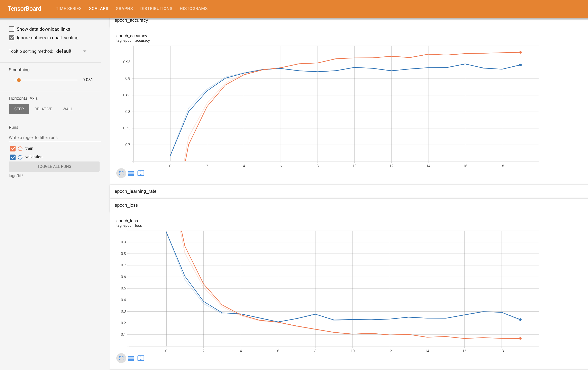Click the blue run-color circle beside validation
Screen dimensions: 588x370
[x=20, y=157]
